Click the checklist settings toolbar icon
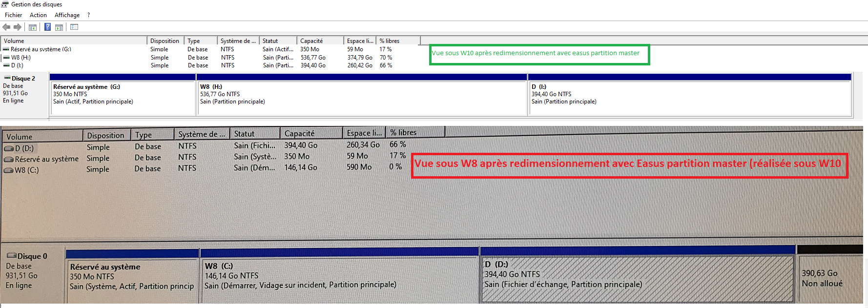This screenshot has height=308, width=868. [74, 27]
